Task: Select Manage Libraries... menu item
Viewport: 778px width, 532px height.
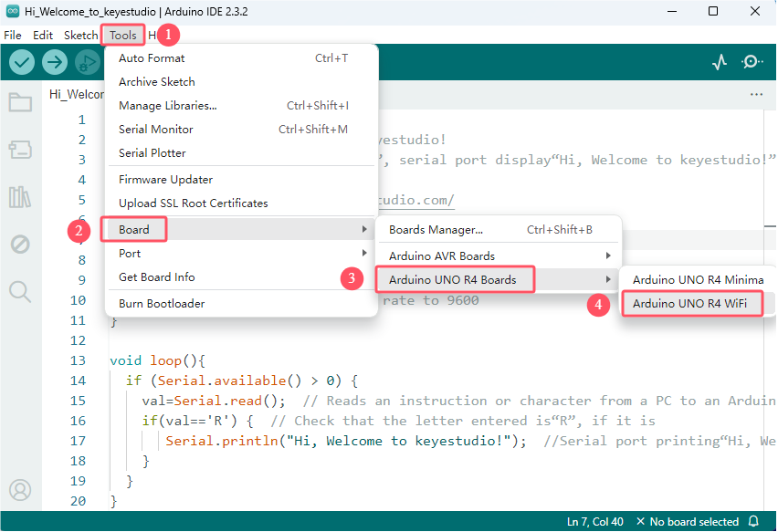Action: (x=241, y=106)
